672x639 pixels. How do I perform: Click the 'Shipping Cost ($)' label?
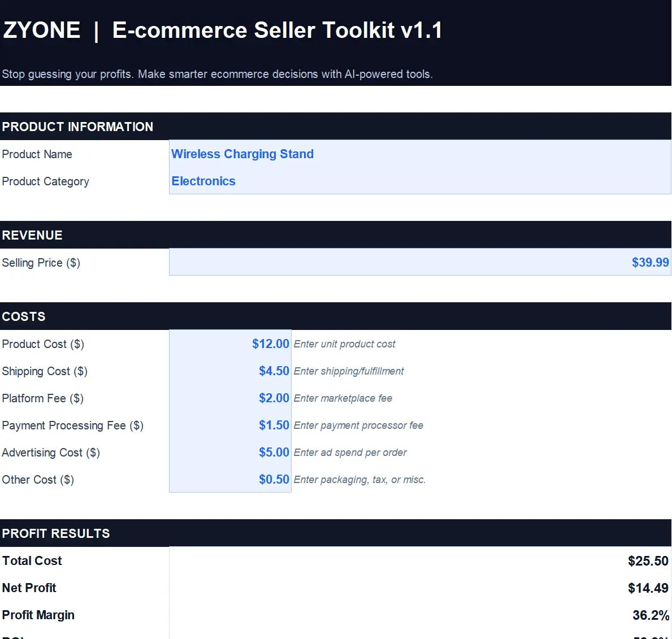click(45, 371)
